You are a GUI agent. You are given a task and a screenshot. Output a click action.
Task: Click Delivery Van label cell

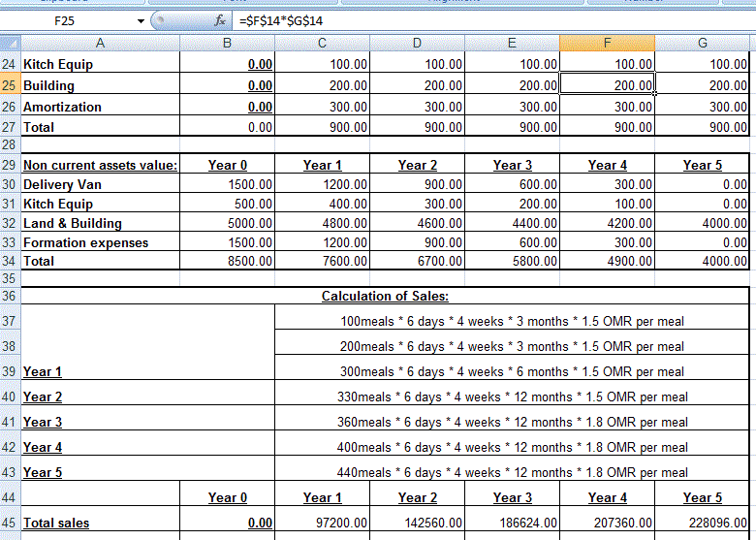[x=100, y=184]
